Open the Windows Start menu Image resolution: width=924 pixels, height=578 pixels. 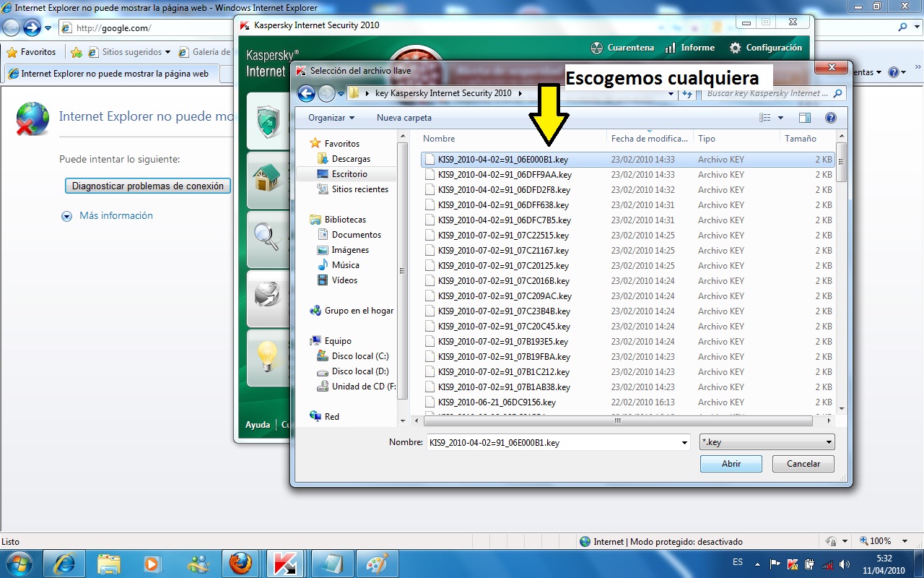[18, 563]
